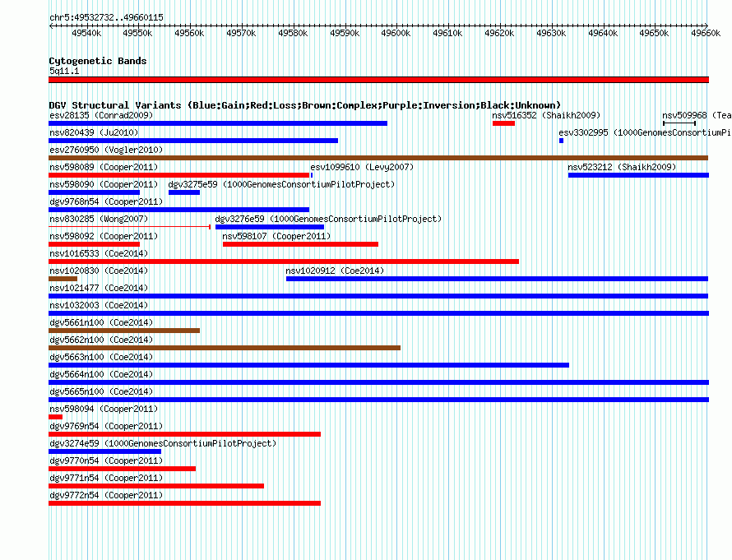Select the blue nsv523212 gain bar
Screen dimensions: 732x560
click(x=638, y=175)
